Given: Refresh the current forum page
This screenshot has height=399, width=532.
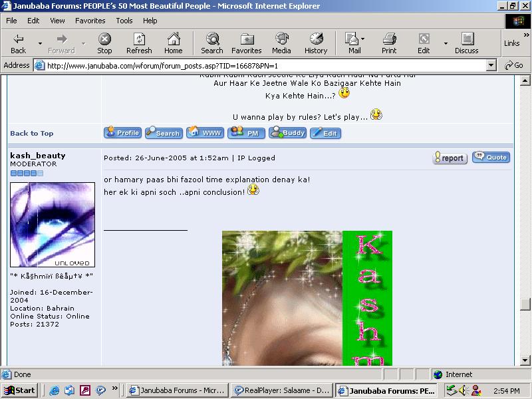Looking at the screenshot, I should tap(139, 43).
